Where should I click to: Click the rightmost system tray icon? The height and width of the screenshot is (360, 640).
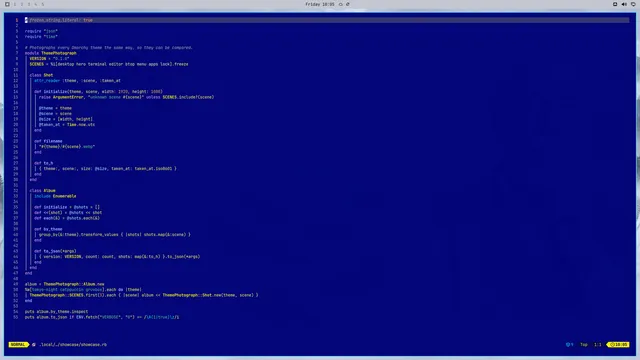point(633,4)
